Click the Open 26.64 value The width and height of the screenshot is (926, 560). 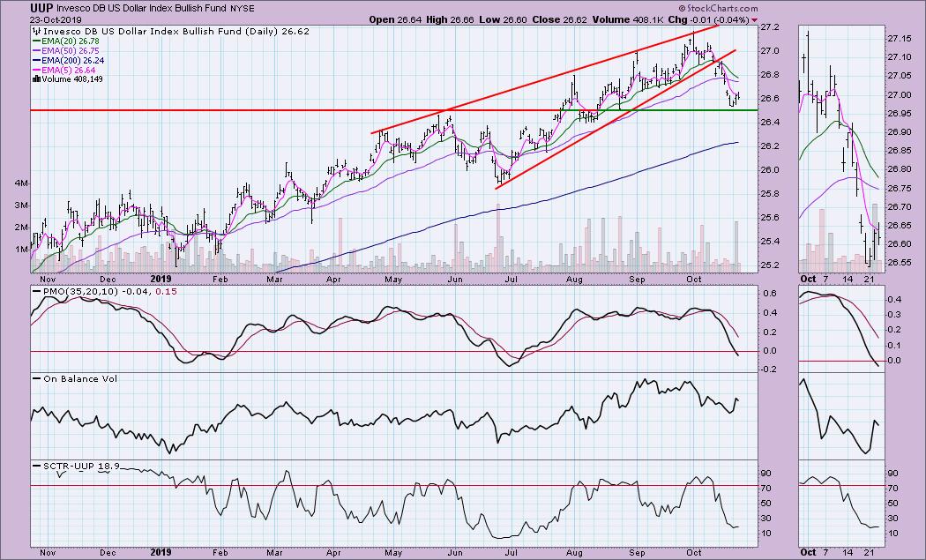pos(395,19)
